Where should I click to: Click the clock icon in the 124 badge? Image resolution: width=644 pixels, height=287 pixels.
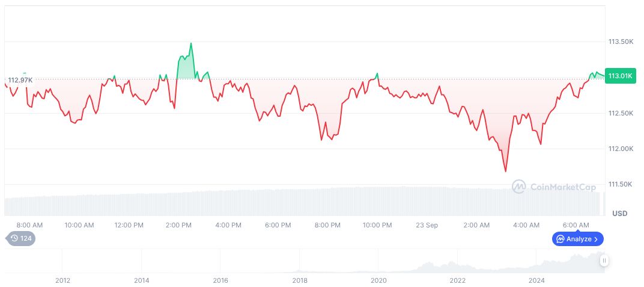pyautogui.click(x=14, y=238)
